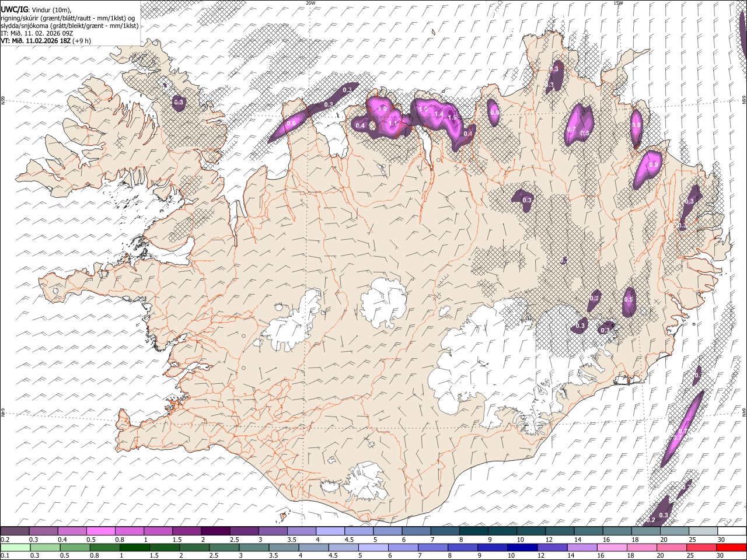The width and height of the screenshot is (747, 560).
Task: Click the bright pink 0.5 swatch, upper legend row
Action: pos(100,531)
